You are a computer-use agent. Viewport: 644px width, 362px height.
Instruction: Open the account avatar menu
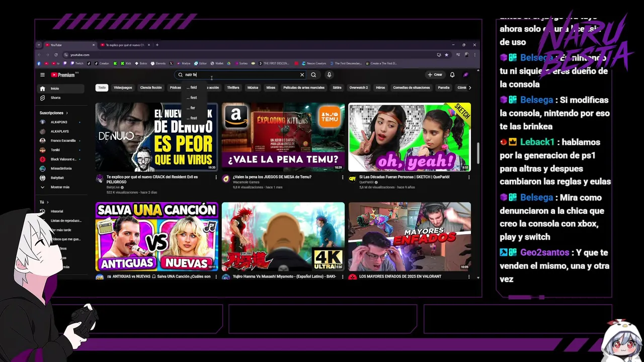click(466, 75)
